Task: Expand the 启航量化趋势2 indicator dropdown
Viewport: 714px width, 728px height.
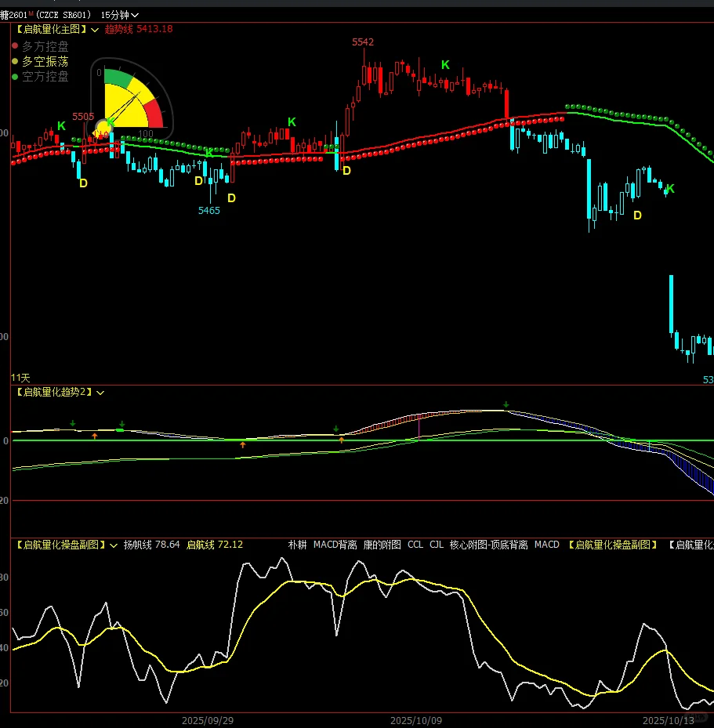Action: 100,393
